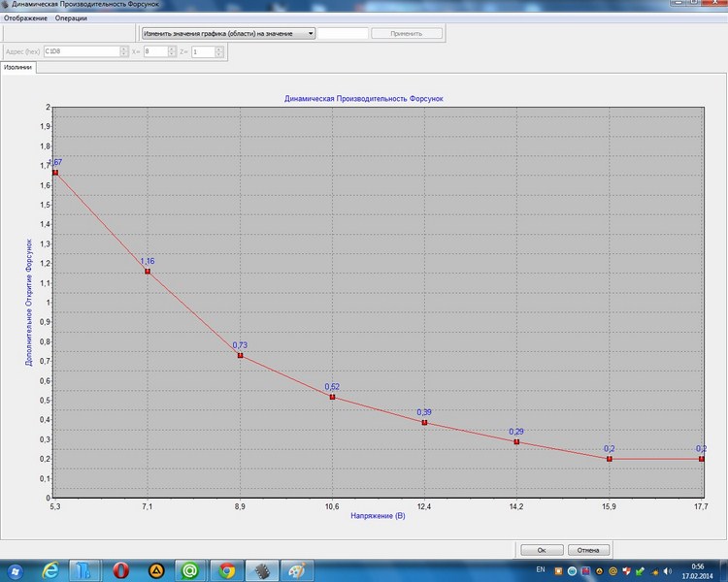Open Mail.ru Agent taskbar icon
Image resolution: width=728 pixels, height=582 pixels.
point(191,569)
